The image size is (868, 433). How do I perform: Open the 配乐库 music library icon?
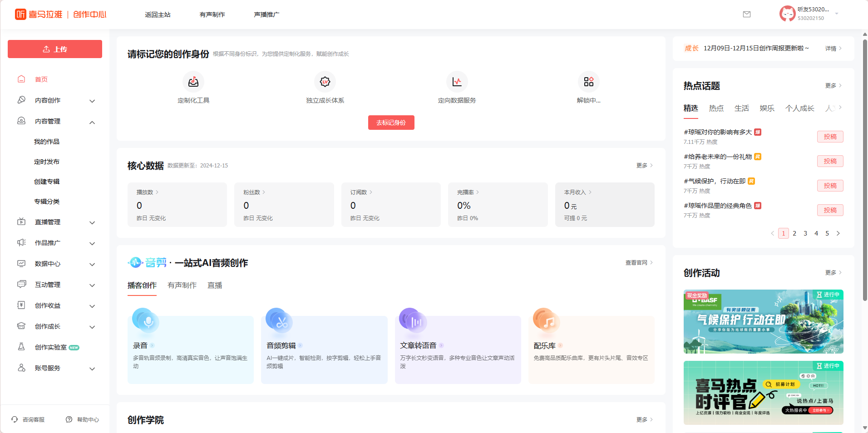(546, 320)
